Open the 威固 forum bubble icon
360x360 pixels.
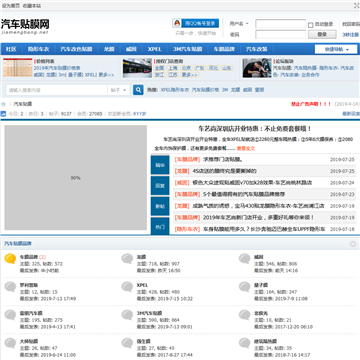tap(244, 258)
